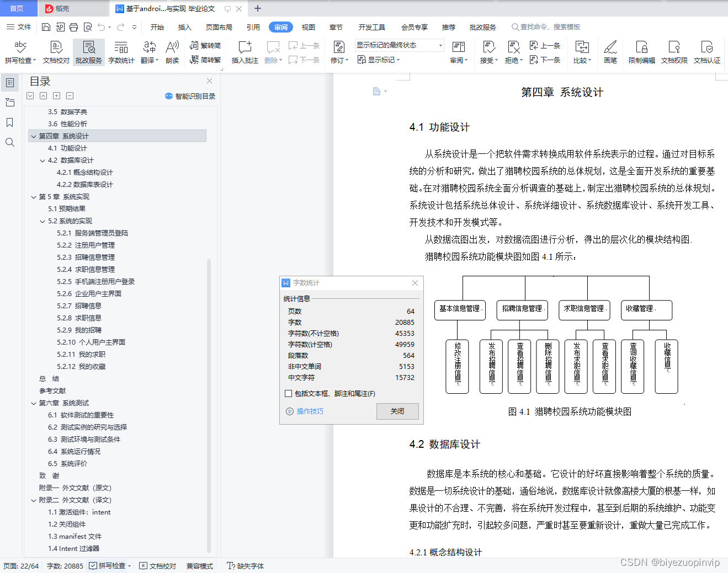Select the 画笔 pen tool
The image size is (728, 573).
[610, 52]
